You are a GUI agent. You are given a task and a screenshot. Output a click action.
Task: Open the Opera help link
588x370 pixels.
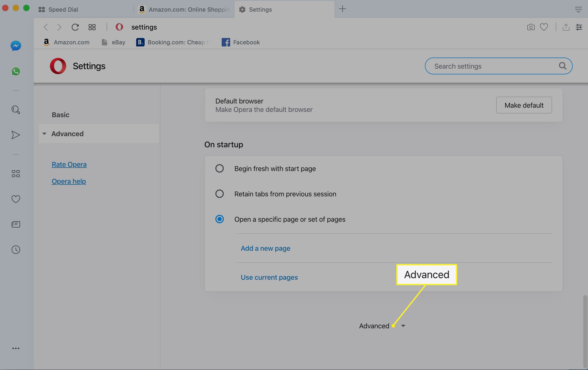(69, 181)
